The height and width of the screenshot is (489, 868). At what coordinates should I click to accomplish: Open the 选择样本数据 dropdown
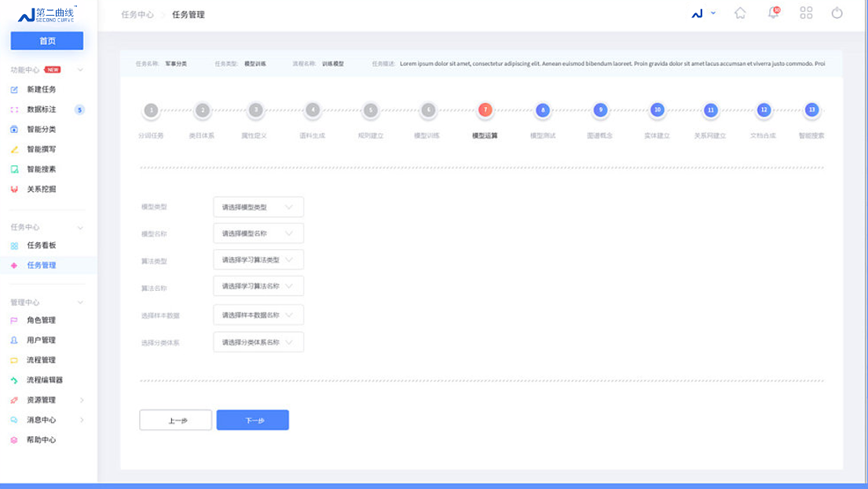tap(258, 315)
